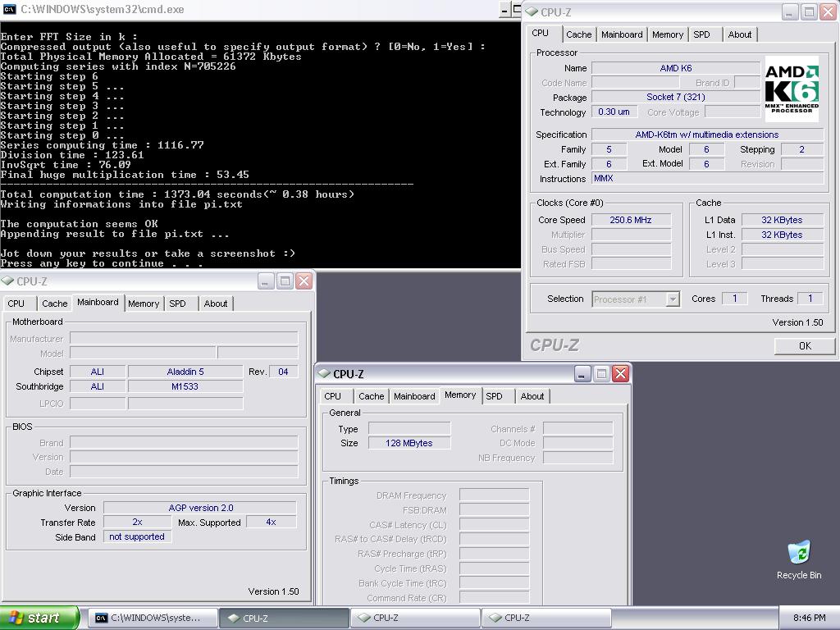
Task: Click memory Size field 128 MBytes
Action: (x=409, y=443)
